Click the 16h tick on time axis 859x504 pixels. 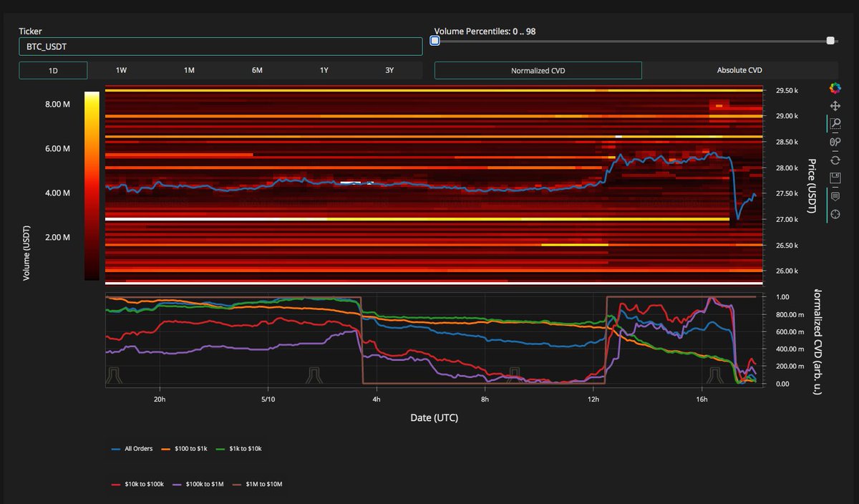click(x=702, y=399)
